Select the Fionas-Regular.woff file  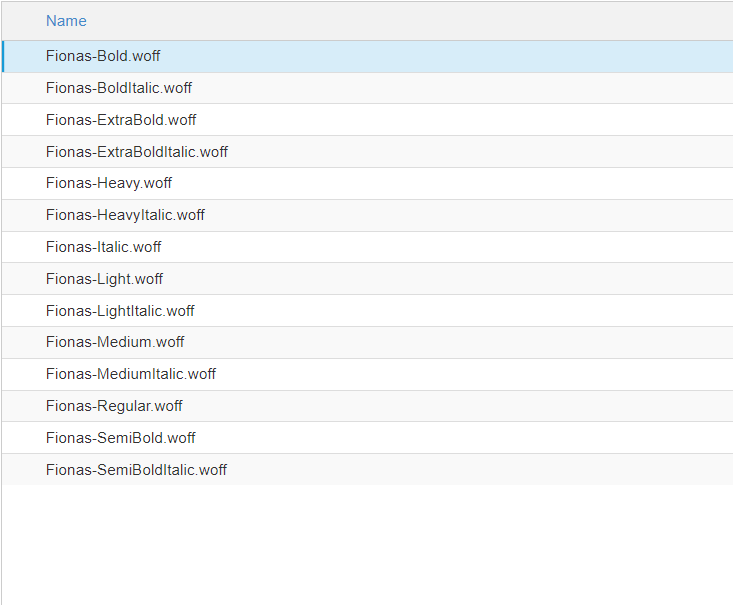click(x=367, y=406)
